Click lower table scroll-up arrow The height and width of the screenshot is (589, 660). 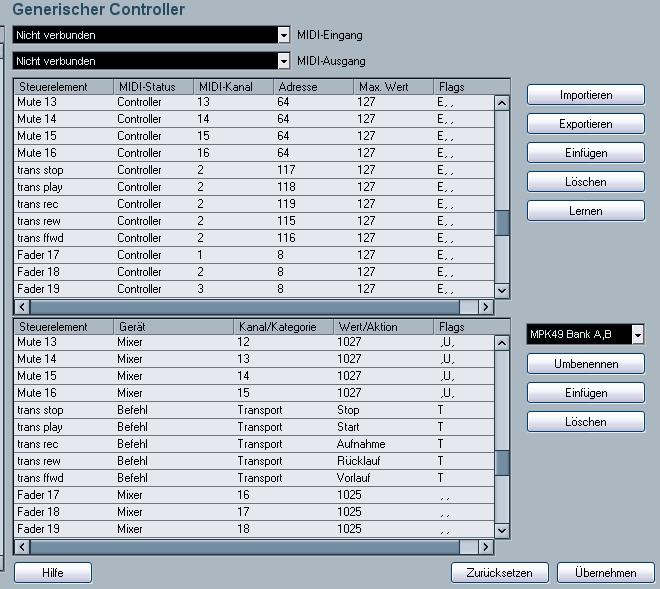[502, 343]
